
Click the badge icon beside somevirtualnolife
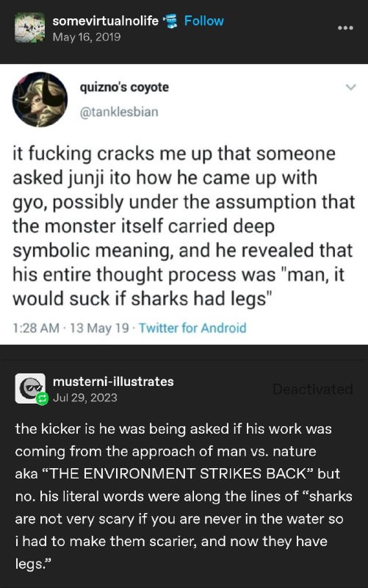click(x=171, y=21)
